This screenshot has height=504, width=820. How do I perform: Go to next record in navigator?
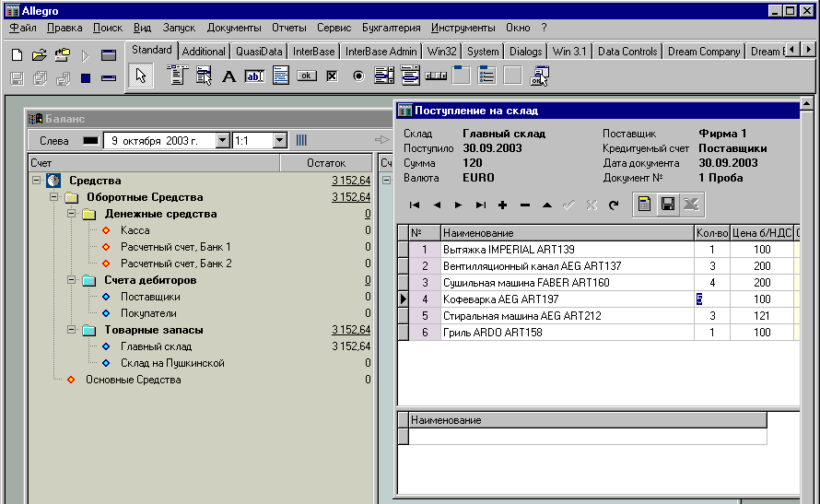(459, 205)
